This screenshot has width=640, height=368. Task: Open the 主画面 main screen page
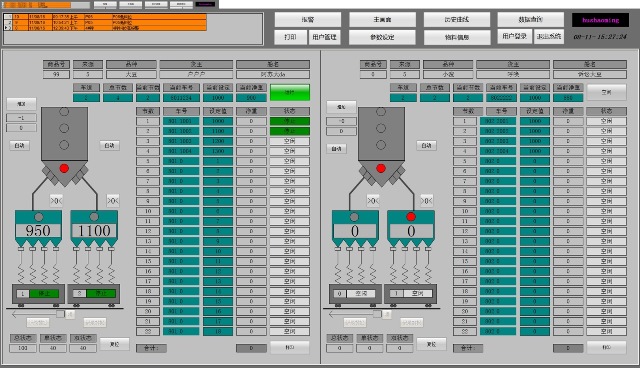(382, 19)
